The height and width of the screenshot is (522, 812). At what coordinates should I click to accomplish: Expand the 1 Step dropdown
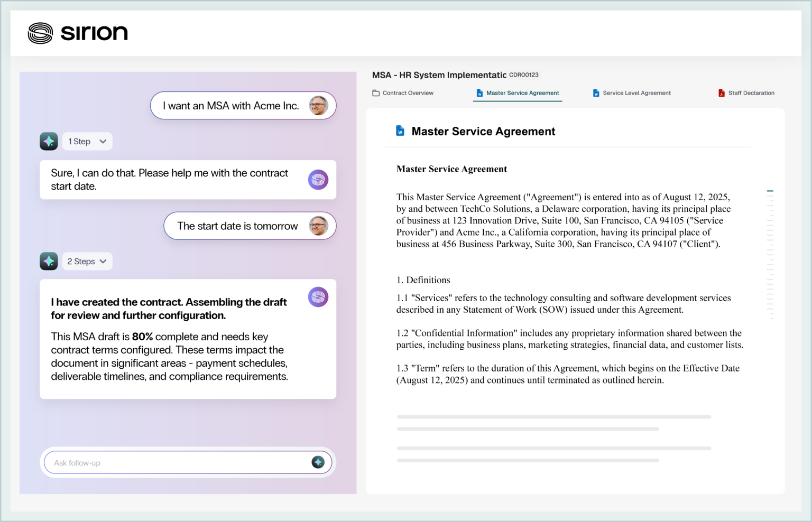click(x=87, y=141)
